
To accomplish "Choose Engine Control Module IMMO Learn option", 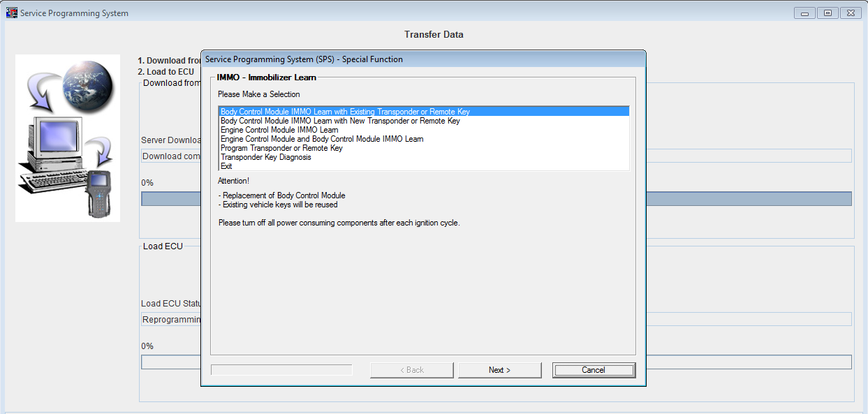I will point(424,130).
